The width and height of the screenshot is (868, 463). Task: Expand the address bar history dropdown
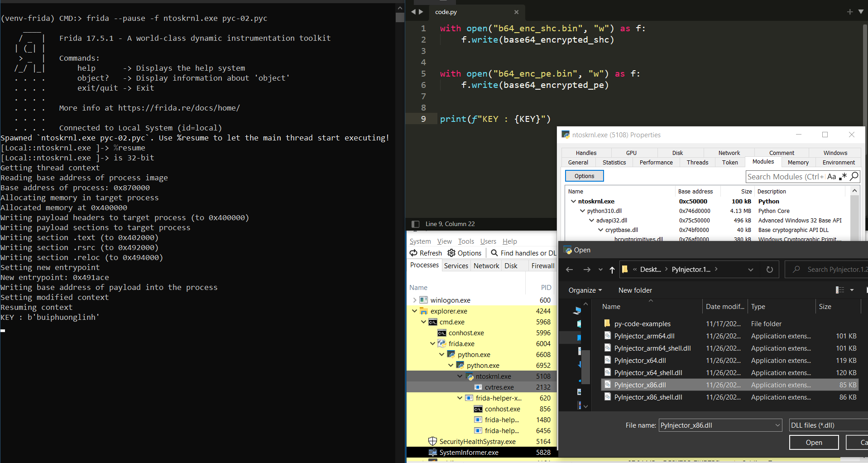point(750,270)
